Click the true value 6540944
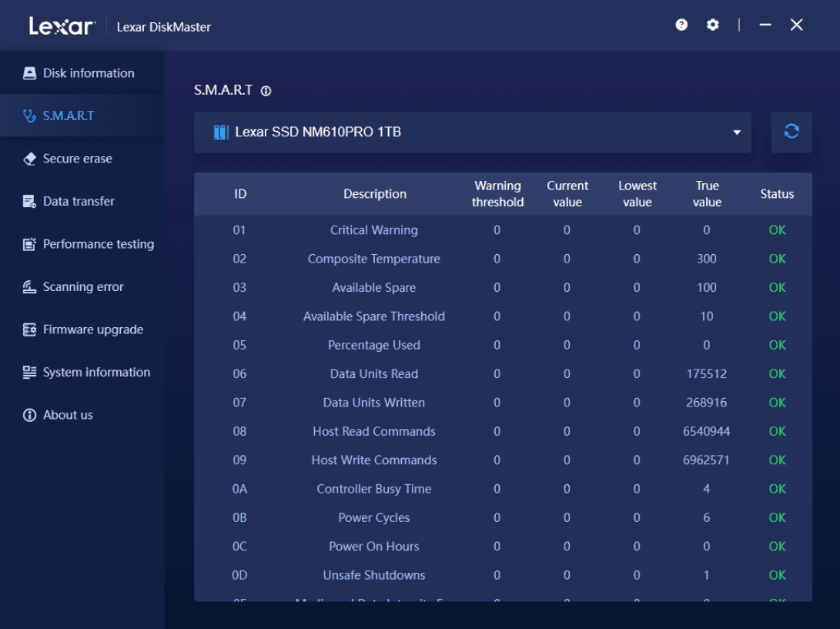Screen dimensions: 840x629 point(707,432)
